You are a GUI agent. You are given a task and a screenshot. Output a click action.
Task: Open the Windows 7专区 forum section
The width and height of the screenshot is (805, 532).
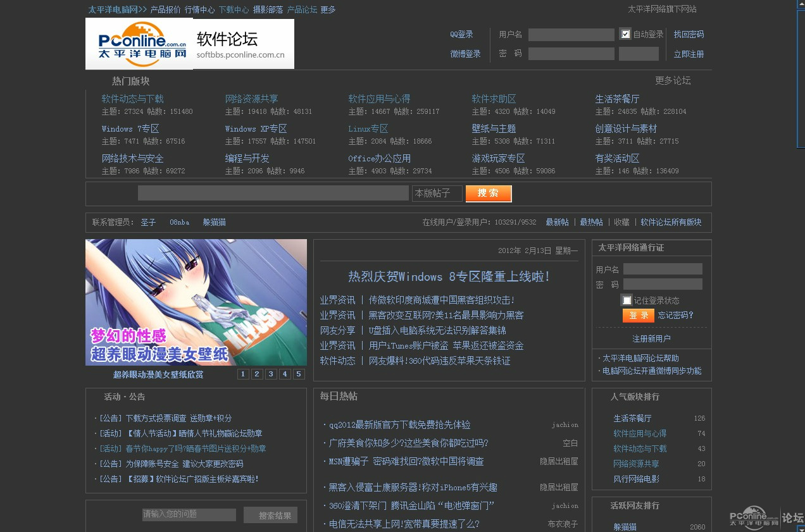click(x=129, y=128)
